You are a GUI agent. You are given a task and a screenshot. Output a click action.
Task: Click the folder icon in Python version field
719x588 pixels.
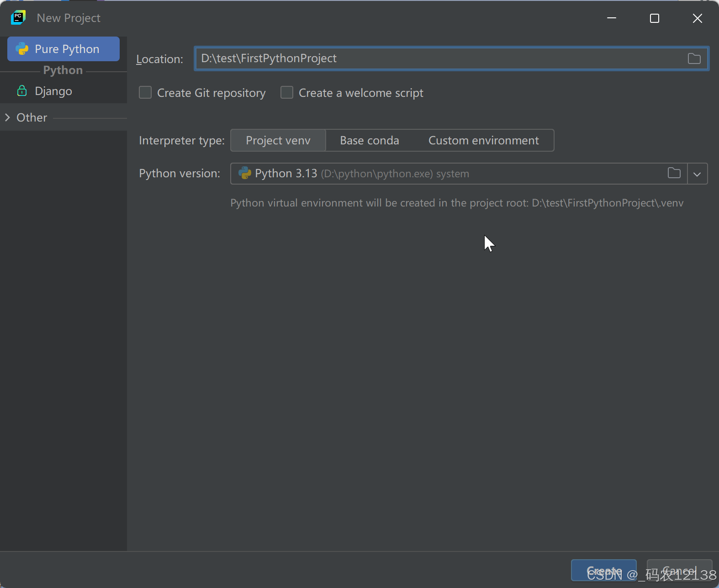point(674,173)
